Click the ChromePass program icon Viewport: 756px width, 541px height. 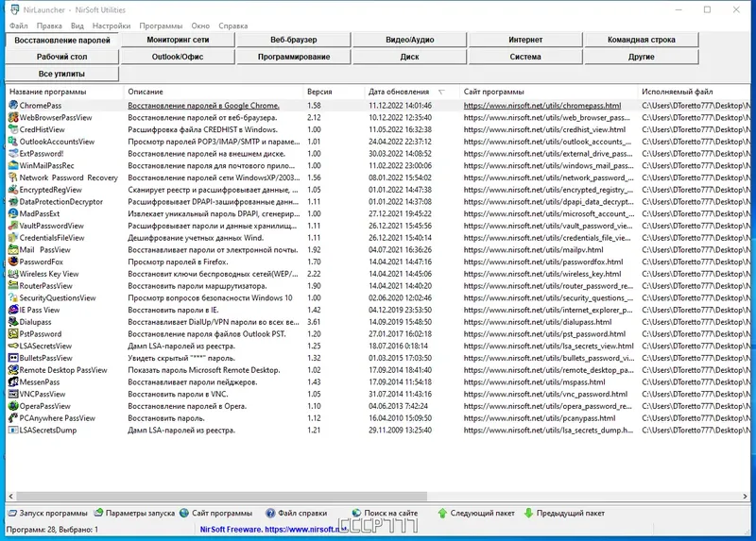(x=13, y=105)
